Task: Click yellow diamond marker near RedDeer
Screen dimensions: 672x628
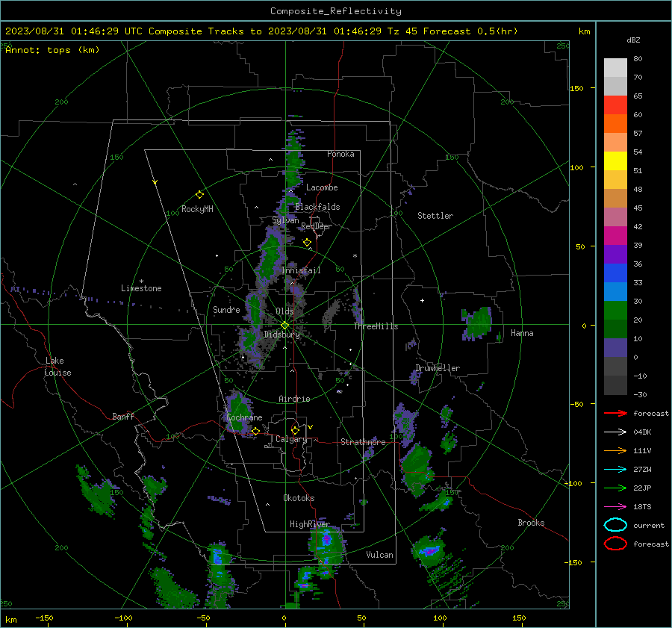Action: point(307,242)
